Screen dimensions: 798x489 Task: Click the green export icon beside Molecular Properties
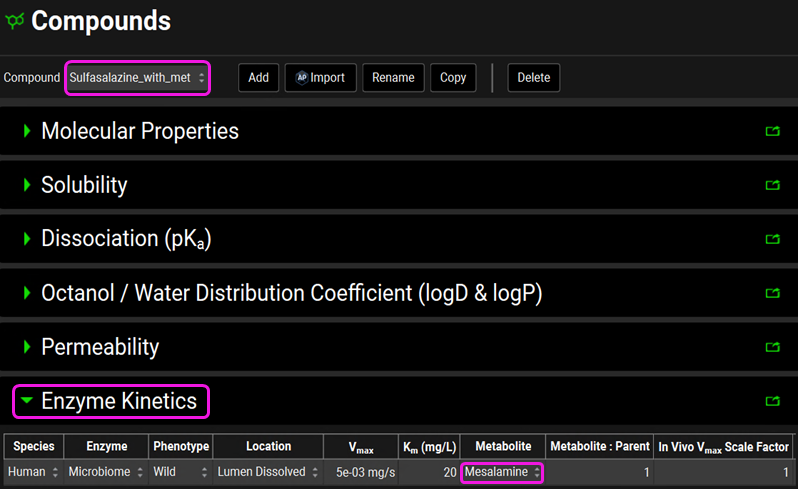tap(771, 131)
